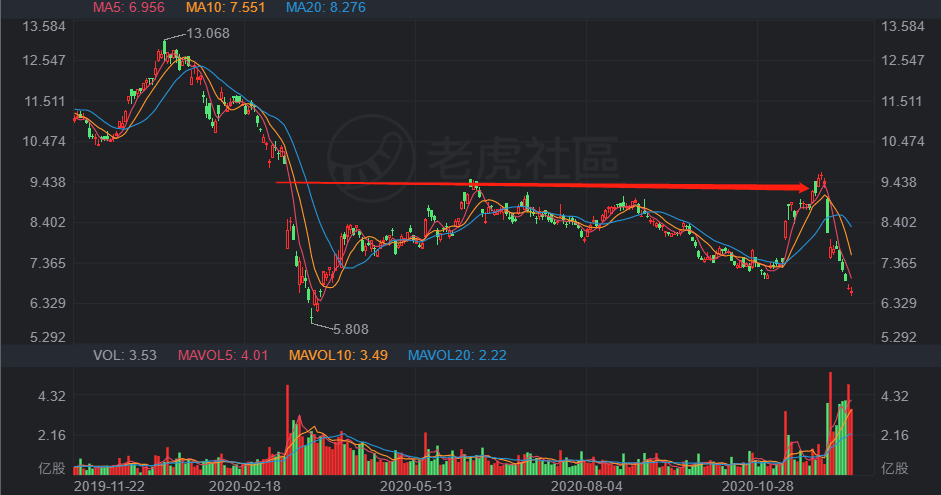Click the MAVOL20: 2.22 label
The height and width of the screenshot is (495, 941).
pos(457,355)
